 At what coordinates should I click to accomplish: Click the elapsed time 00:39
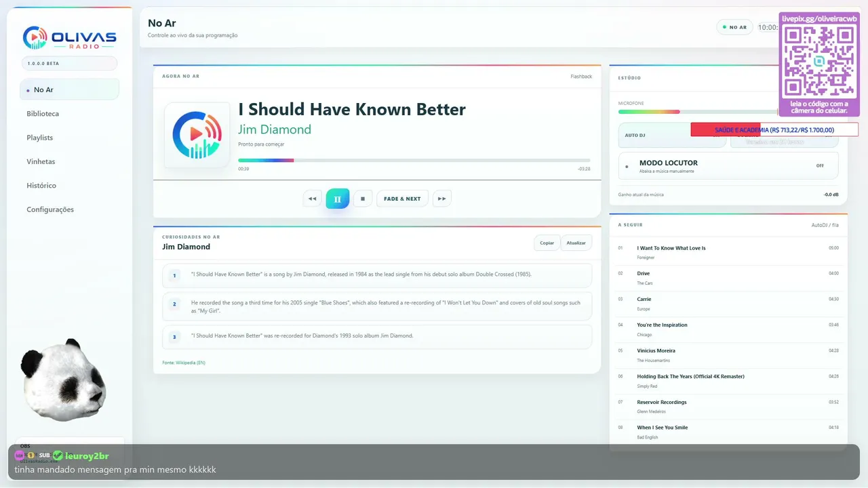(243, 169)
